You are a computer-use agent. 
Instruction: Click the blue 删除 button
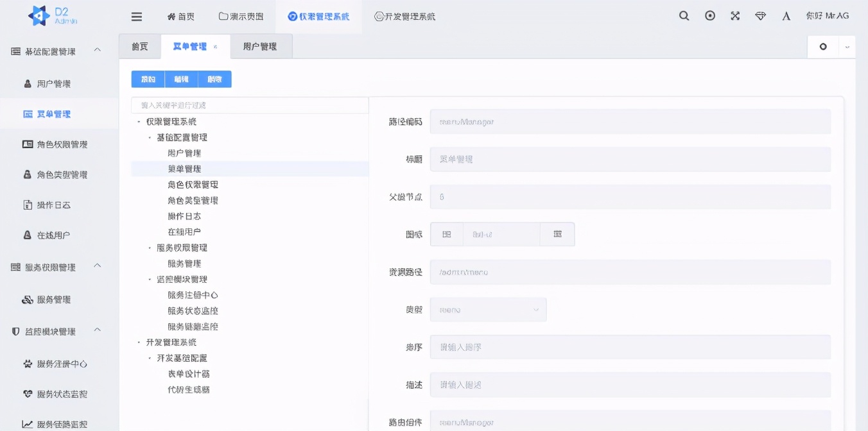tap(214, 79)
